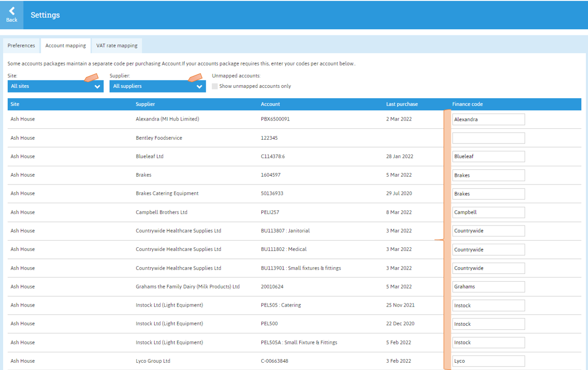Select last purchase date 25 Nov 2021
This screenshot has width=588, height=370.
[400, 305]
